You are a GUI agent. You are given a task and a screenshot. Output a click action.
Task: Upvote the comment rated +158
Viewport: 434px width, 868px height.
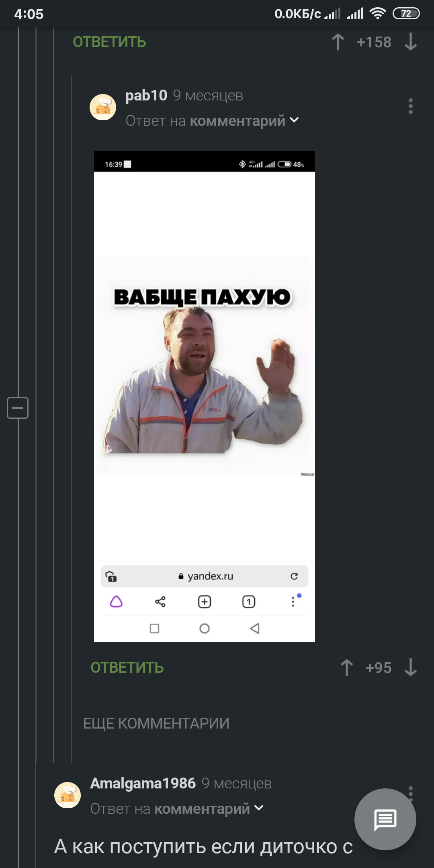(x=338, y=42)
